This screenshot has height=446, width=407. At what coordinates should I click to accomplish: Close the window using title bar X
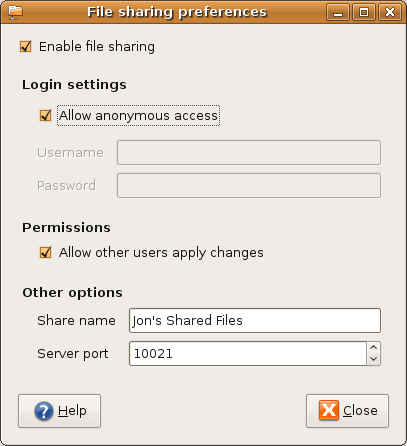point(390,12)
